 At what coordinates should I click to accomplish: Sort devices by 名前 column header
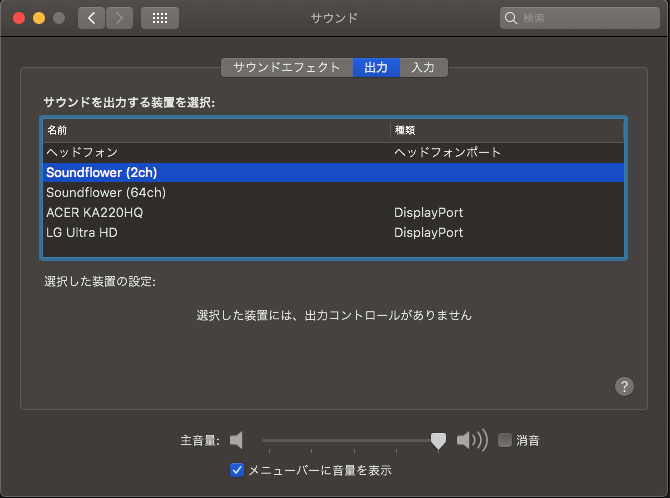coord(215,130)
